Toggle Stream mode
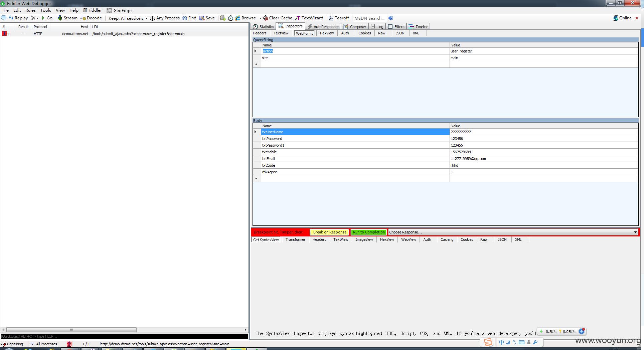 (67, 18)
